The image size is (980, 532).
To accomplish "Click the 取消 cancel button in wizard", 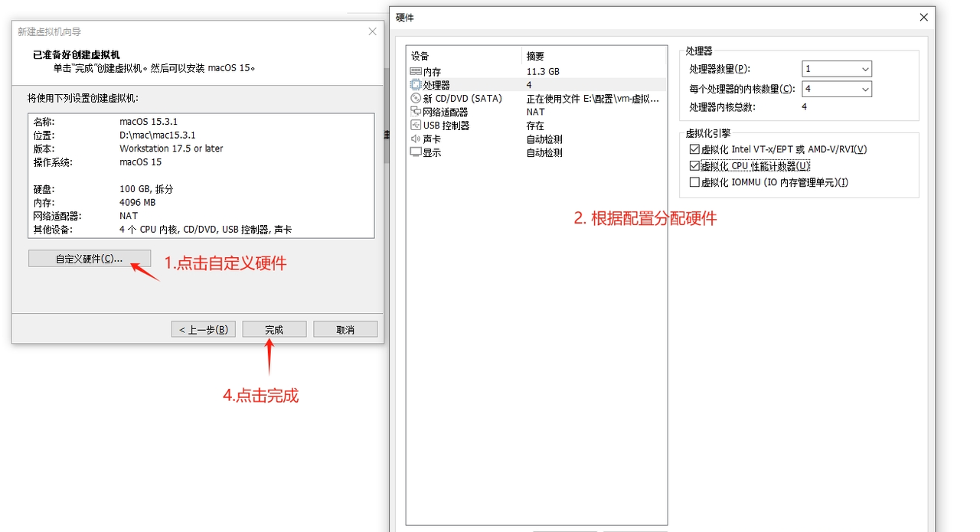I will 345,329.
